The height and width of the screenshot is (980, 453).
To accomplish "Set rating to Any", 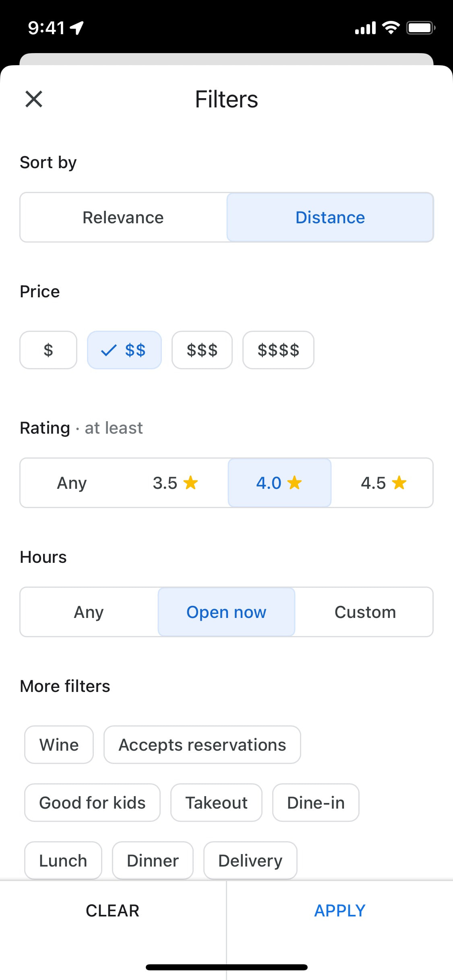I will [72, 483].
